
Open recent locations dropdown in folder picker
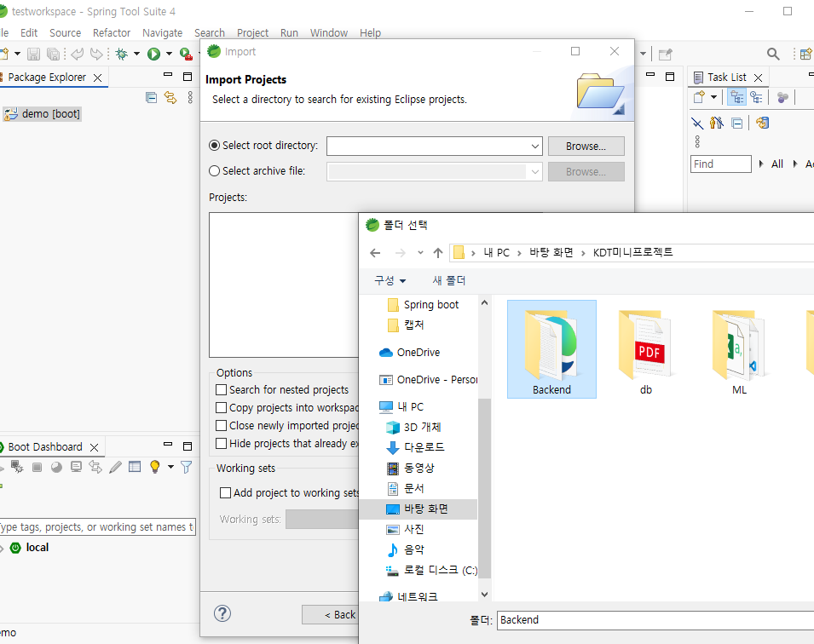pyautogui.click(x=420, y=253)
